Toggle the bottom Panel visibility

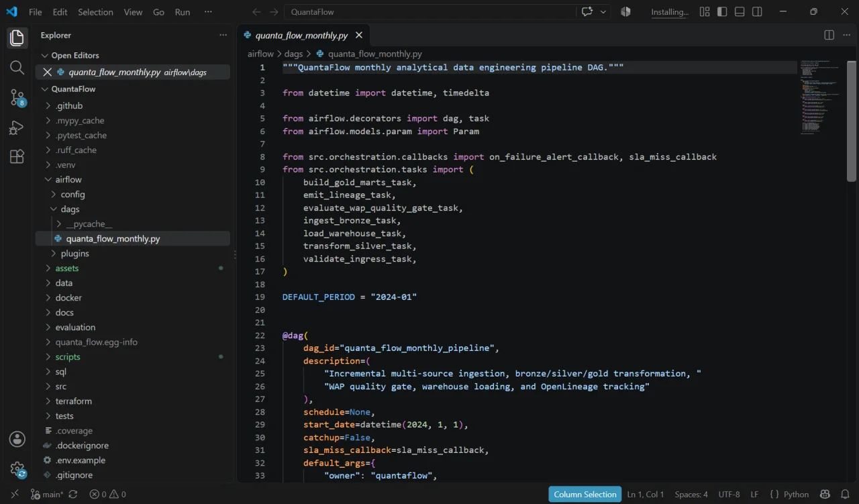click(740, 12)
